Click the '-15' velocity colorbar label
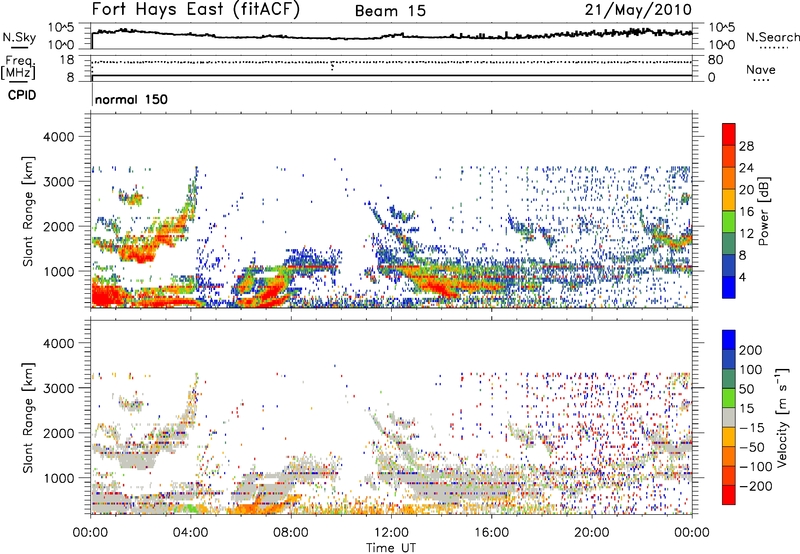The image size is (800, 554). [752, 428]
